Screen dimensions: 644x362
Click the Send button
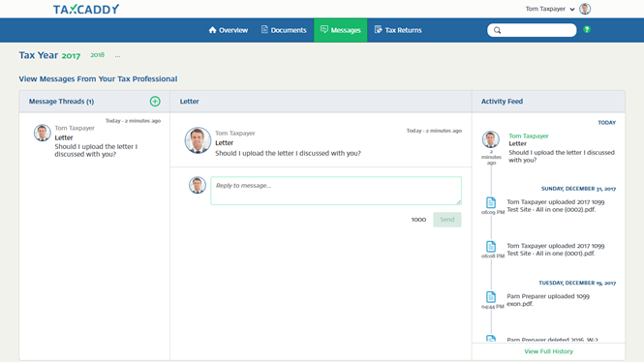click(447, 220)
